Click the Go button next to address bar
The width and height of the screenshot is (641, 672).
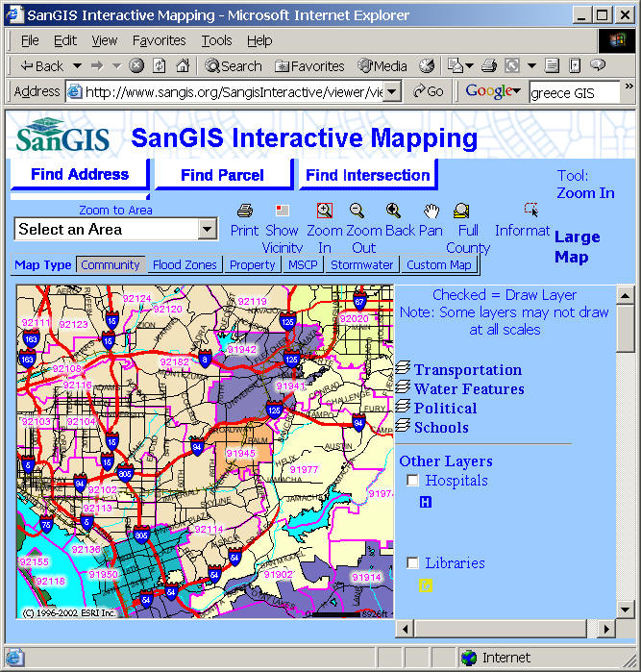pos(428,91)
